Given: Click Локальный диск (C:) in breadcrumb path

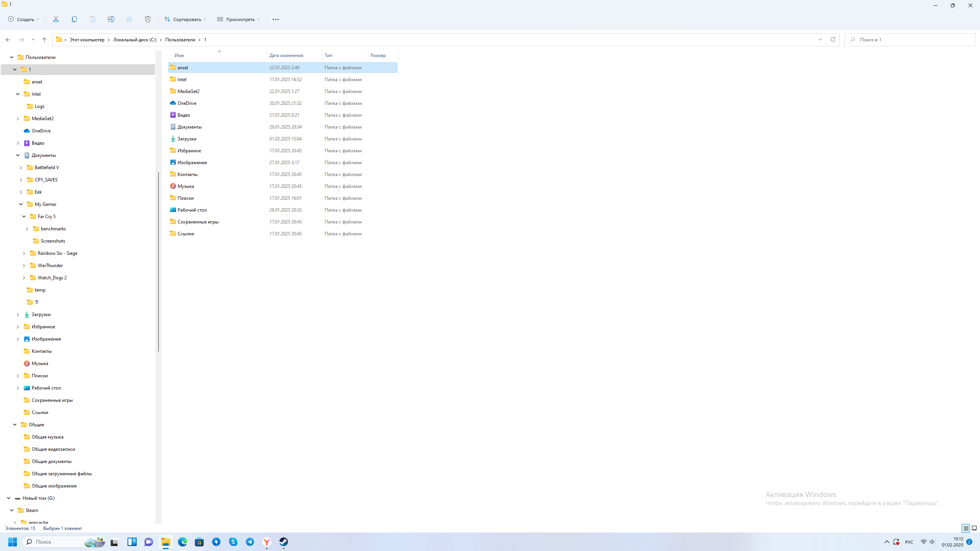Looking at the screenshot, I should [x=135, y=40].
